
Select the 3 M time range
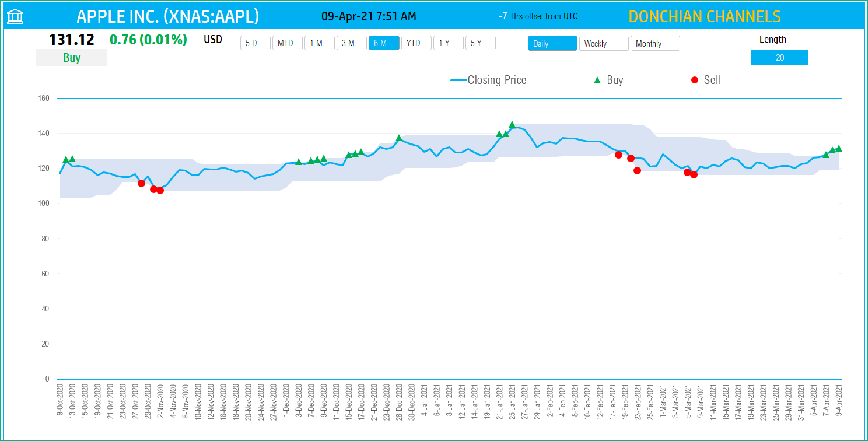coord(352,43)
